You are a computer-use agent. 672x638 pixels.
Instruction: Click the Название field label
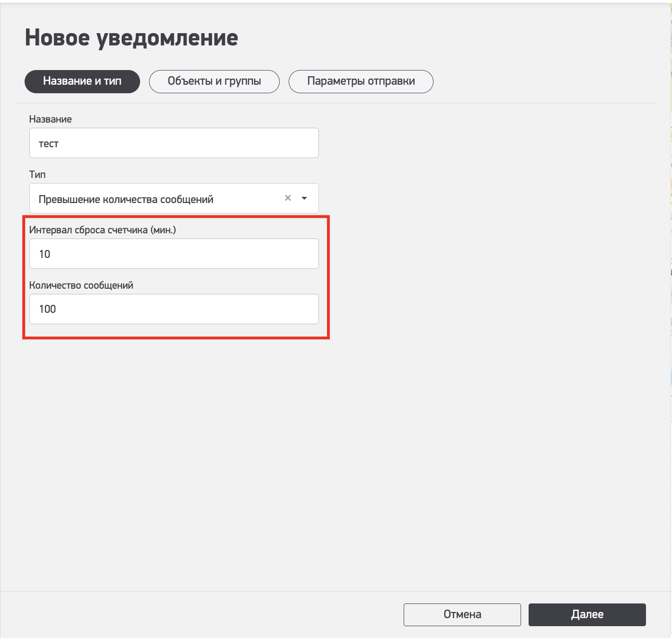(51, 119)
